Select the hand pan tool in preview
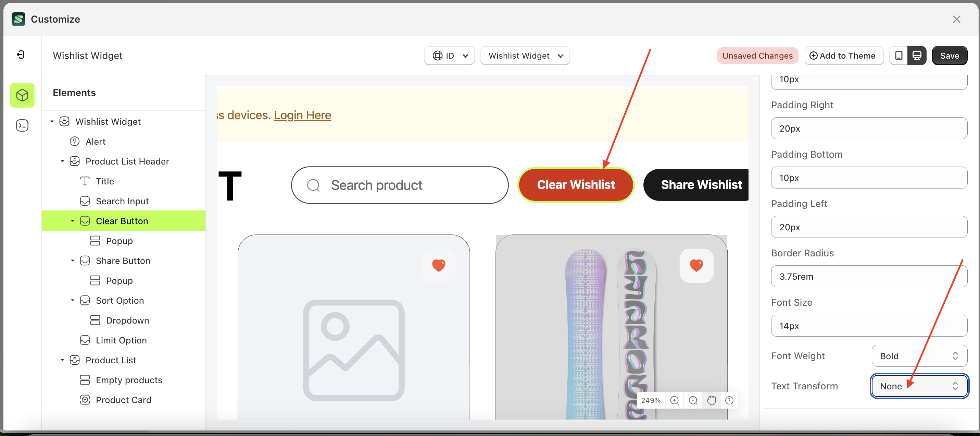 [x=712, y=400]
